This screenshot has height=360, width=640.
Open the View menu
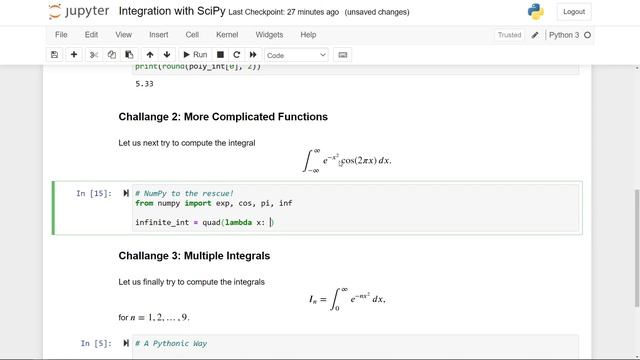(123, 35)
